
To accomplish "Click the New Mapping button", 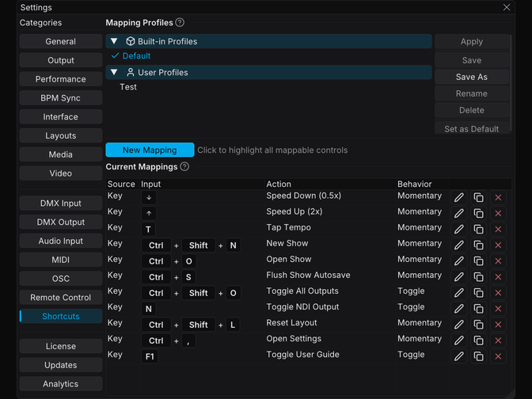I will [150, 150].
